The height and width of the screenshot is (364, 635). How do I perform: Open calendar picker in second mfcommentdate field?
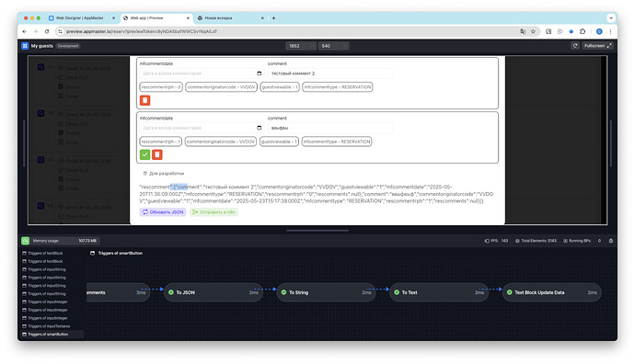pyautogui.click(x=260, y=128)
